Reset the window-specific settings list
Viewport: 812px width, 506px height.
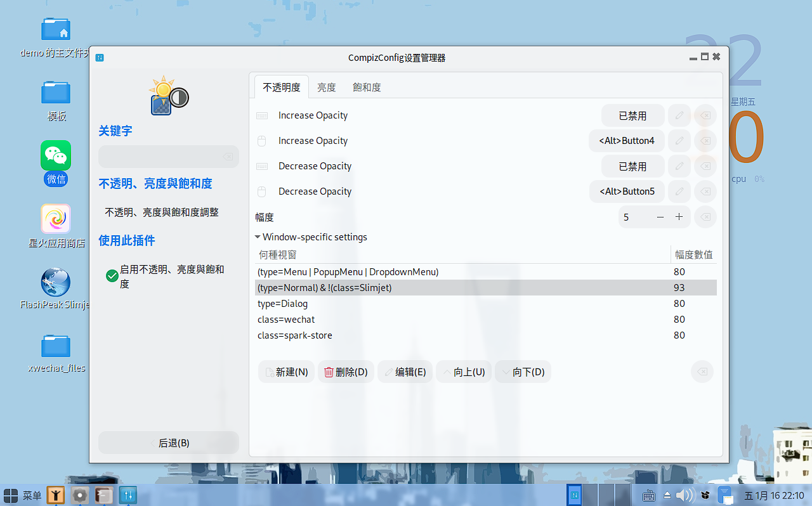(x=702, y=372)
